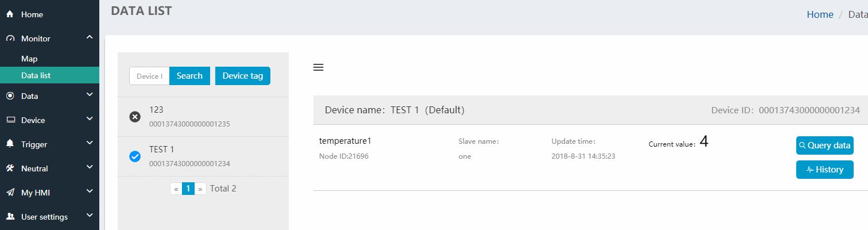Toggle the hamburger menu icon above device table
The image size is (868, 230).
click(x=319, y=67)
